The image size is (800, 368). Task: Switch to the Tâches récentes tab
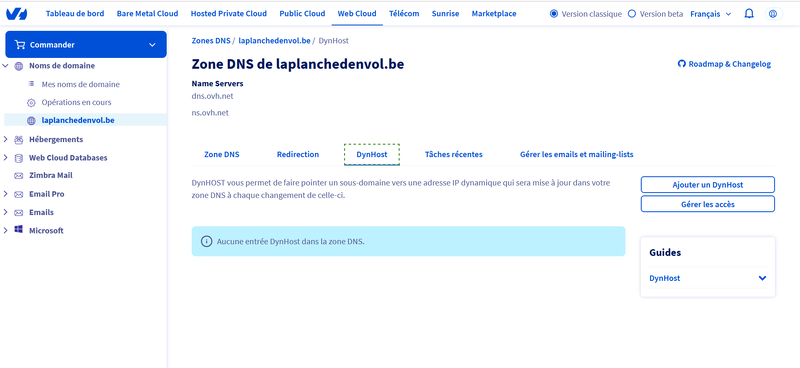454,154
